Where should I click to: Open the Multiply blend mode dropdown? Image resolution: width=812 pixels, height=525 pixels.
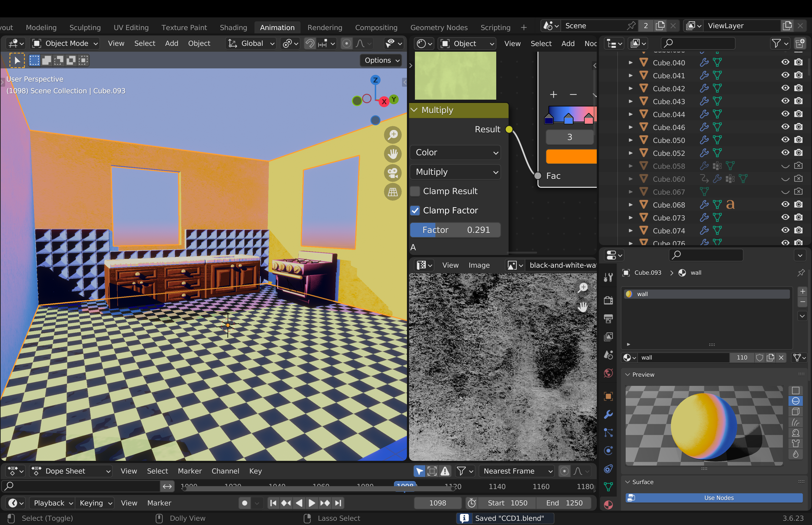tap(455, 172)
